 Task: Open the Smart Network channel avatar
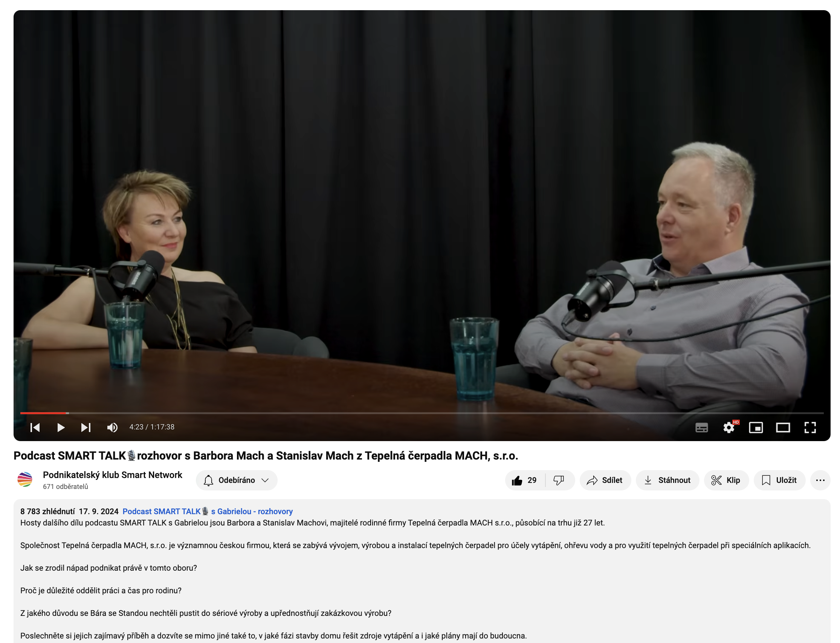point(25,480)
